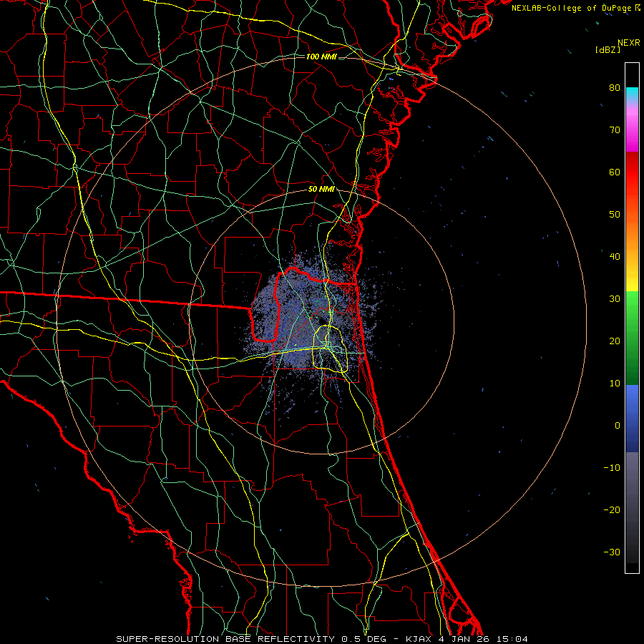Image resolution: width=644 pixels, height=644 pixels.
Task: Select the 80 value on dBZ scale
Action: [615, 88]
